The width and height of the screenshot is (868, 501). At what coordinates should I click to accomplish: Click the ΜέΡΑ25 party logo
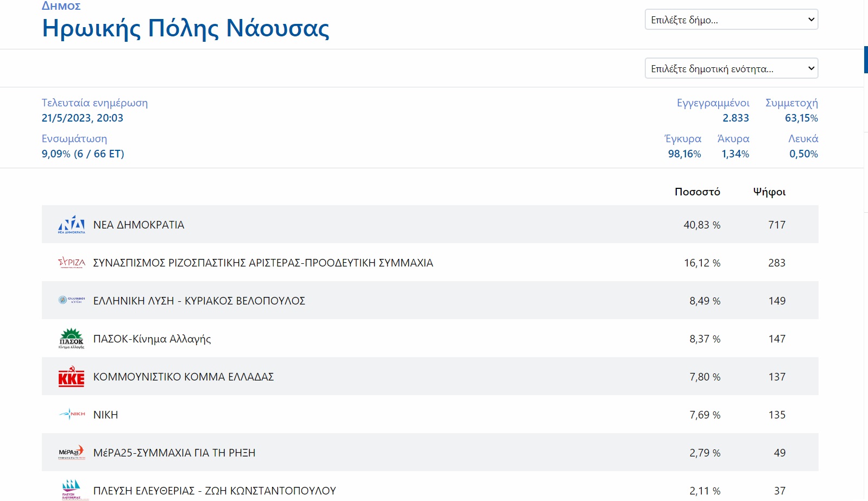click(x=72, y=453)
